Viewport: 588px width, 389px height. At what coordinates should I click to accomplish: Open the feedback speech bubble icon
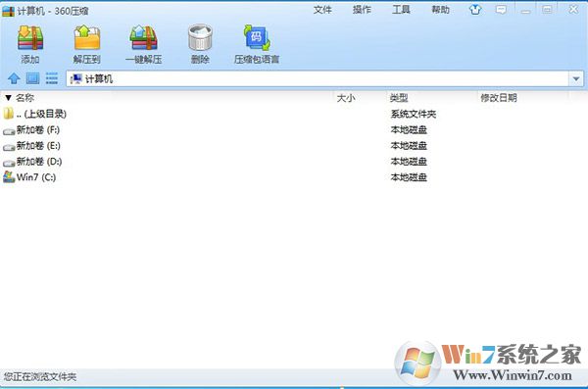(x=501, y=10)
